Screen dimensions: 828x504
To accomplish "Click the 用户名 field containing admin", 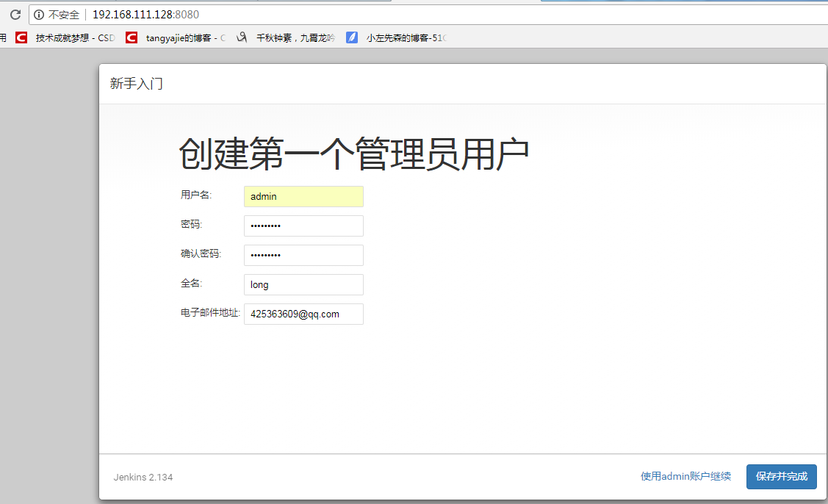I will [303, 196].
